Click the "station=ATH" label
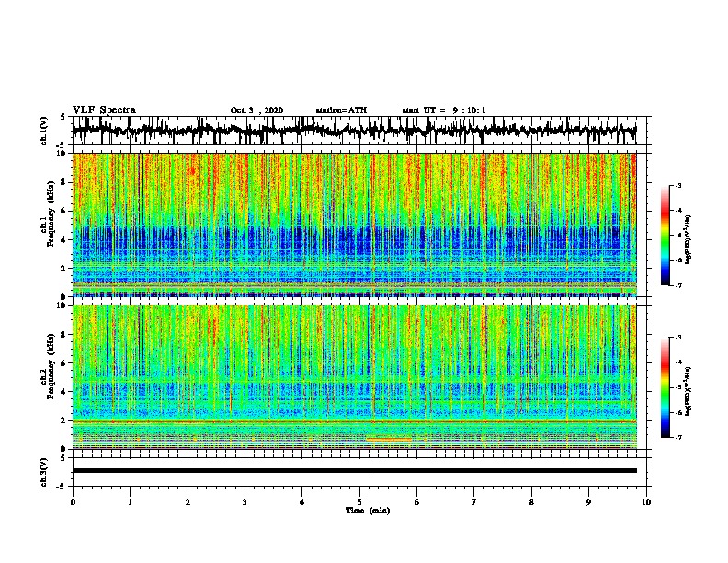Screen dimensions: 728x563 coord(341,110)
